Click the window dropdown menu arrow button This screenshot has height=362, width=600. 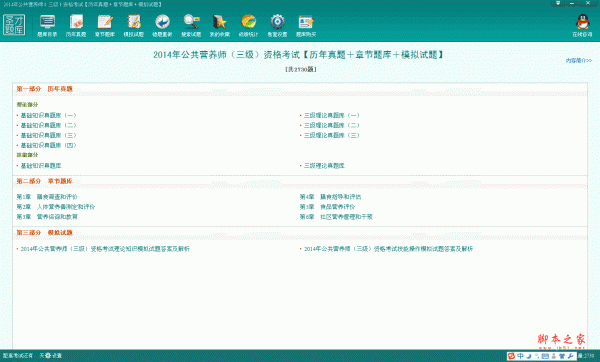[558, 3]
